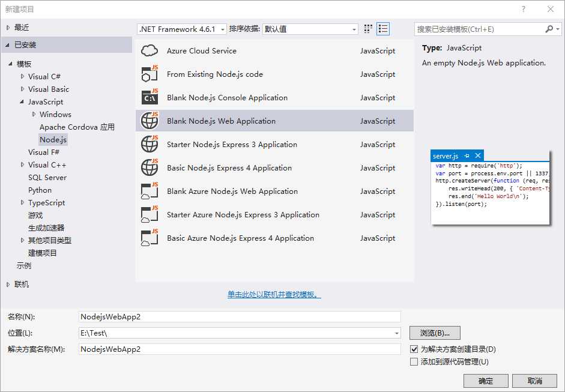Enable add to source control checkbox

[414, 362]
